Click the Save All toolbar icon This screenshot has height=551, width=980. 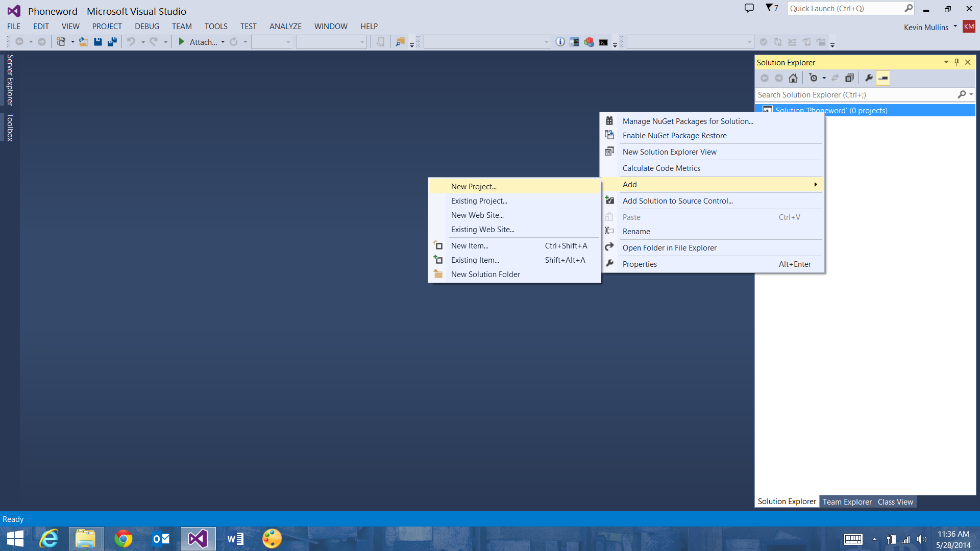(x=112, y=42)
